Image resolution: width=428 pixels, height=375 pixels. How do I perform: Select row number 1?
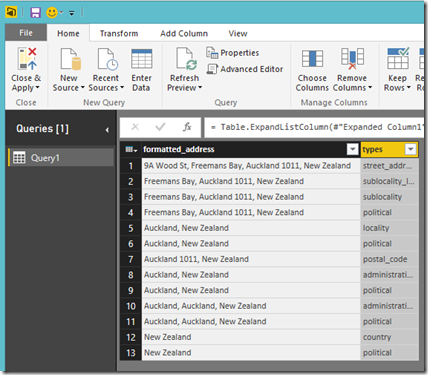coord(131,166)
